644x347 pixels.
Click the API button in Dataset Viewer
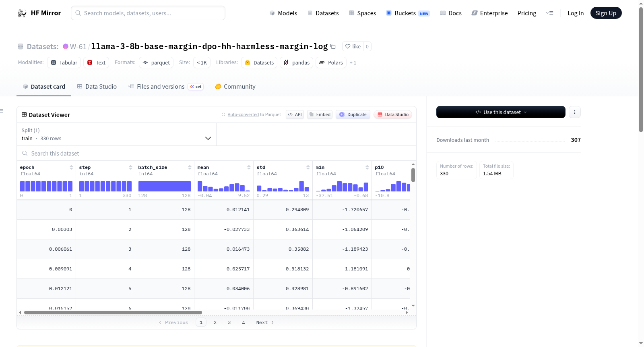[295, 114]
